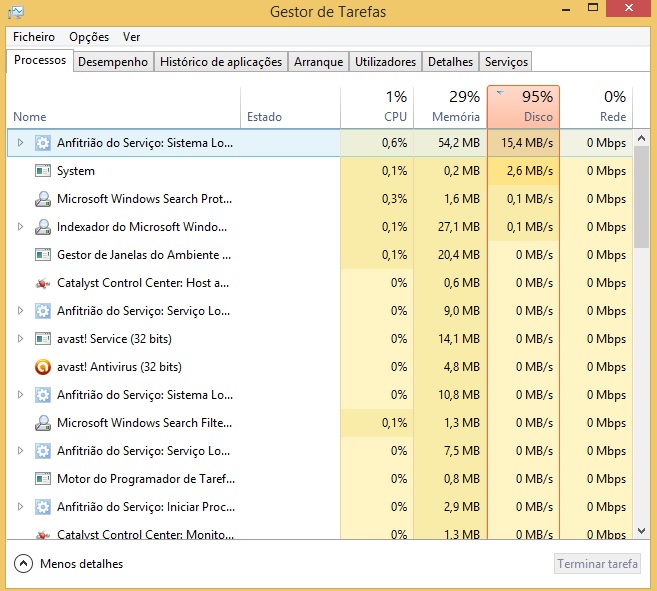Click the scrollbar up arrow
This screenshot has height=591, width=657.
641,138
